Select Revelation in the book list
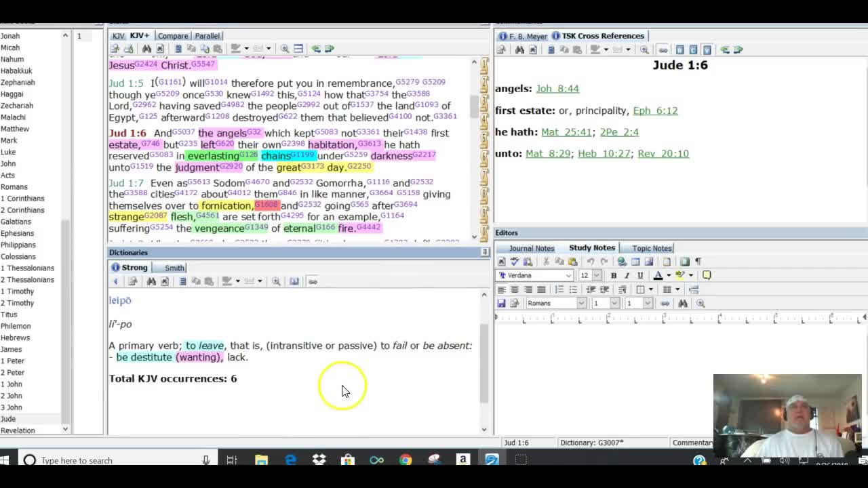Screen dimensions: 868x488 18,430
